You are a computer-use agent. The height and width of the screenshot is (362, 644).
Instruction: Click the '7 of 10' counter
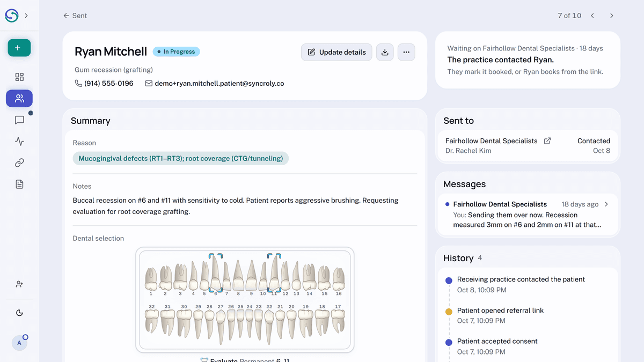569,16
